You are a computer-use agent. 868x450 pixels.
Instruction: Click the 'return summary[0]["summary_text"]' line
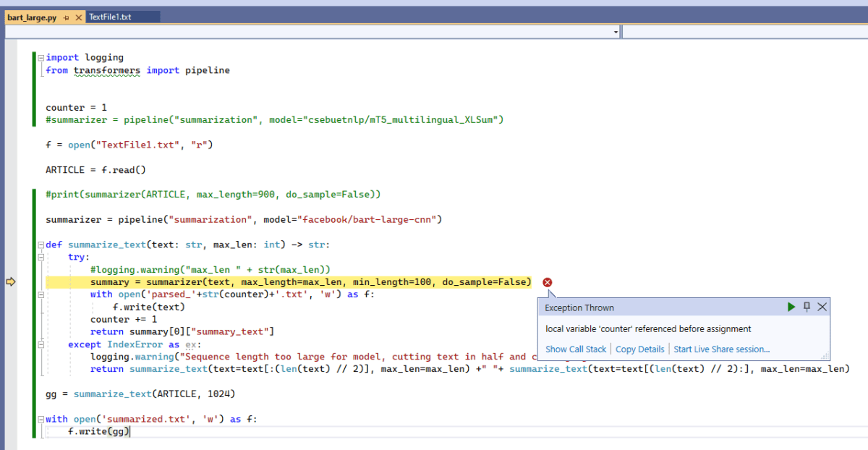pos(182,332)
